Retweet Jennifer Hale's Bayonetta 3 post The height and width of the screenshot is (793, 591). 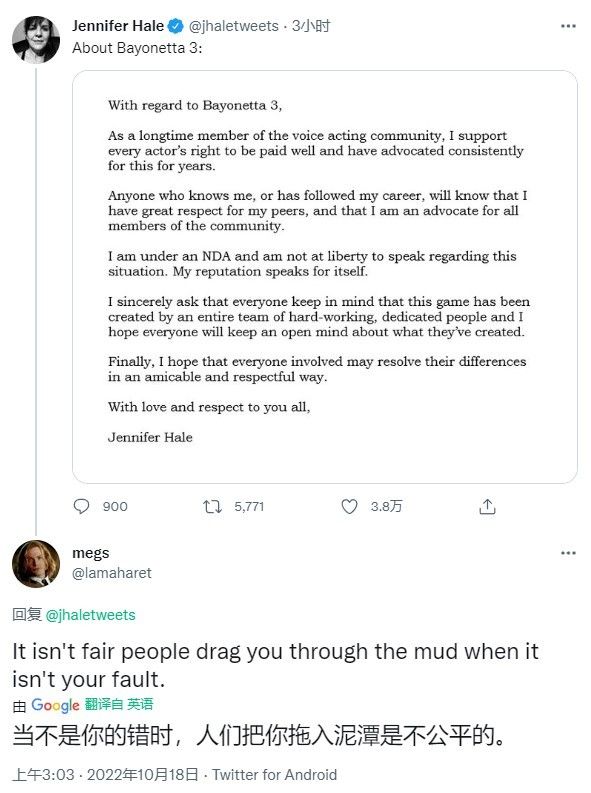click(212, 506)
